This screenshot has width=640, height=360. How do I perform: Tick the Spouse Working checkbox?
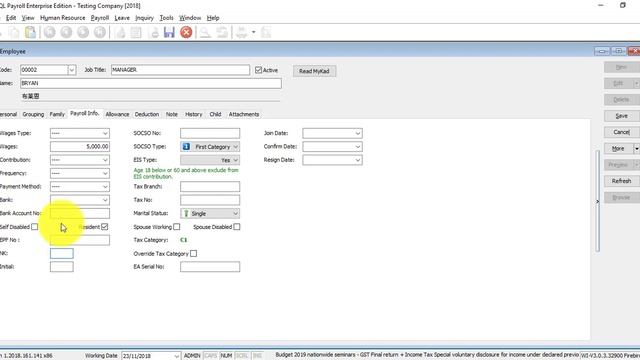pyautogui.click(x=177, y=227)
